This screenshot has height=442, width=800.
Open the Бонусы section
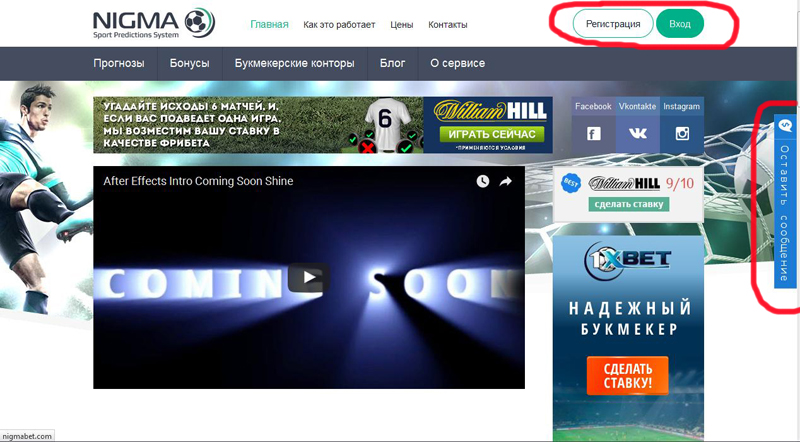189,63
